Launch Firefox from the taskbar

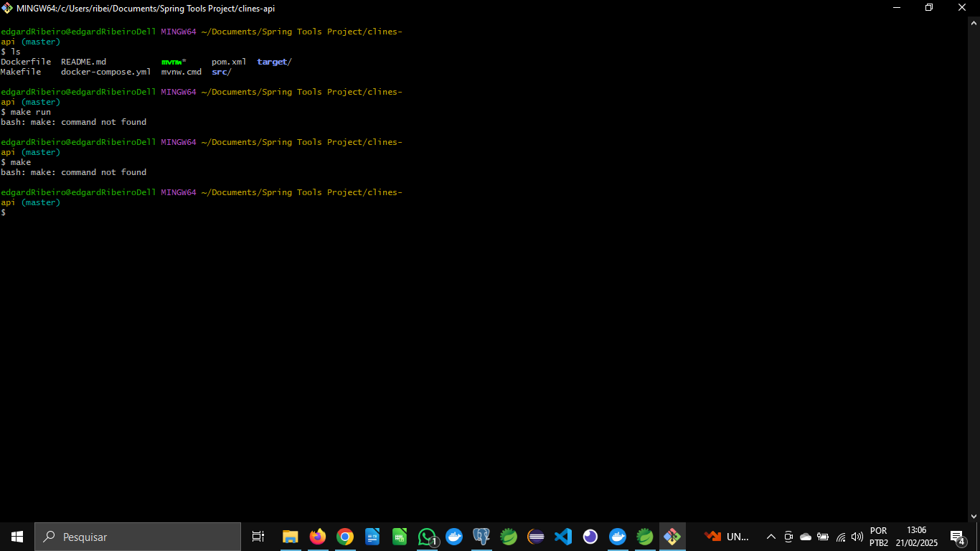coord(317,537)
